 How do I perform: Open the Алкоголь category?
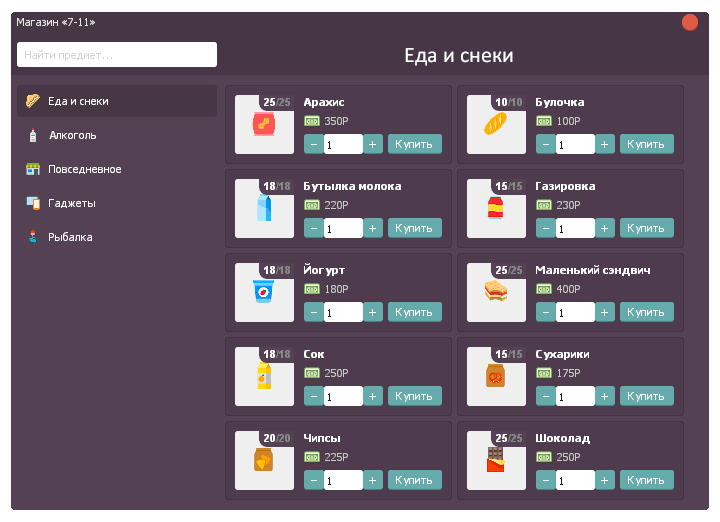(x=72, y=135)
